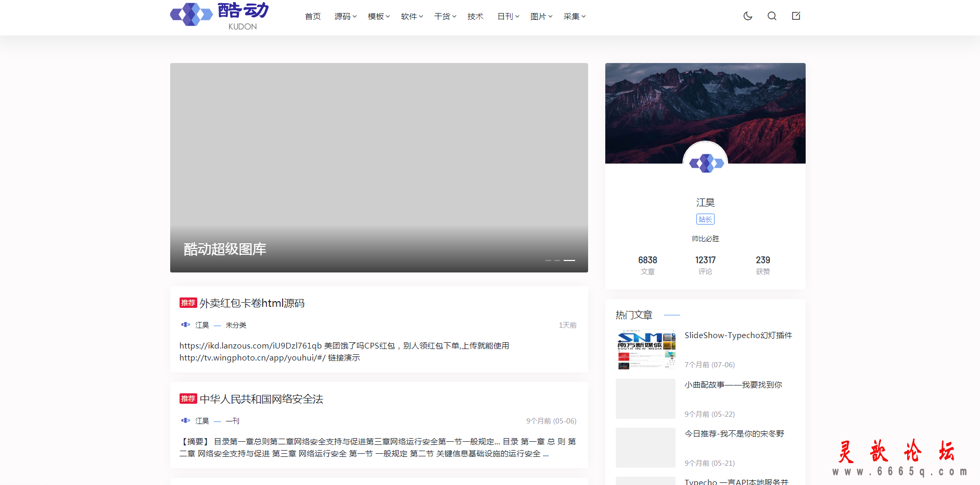Click the write post edit icon
The image size is (980, 485).
pyautogui.click(x=796, y=16)
